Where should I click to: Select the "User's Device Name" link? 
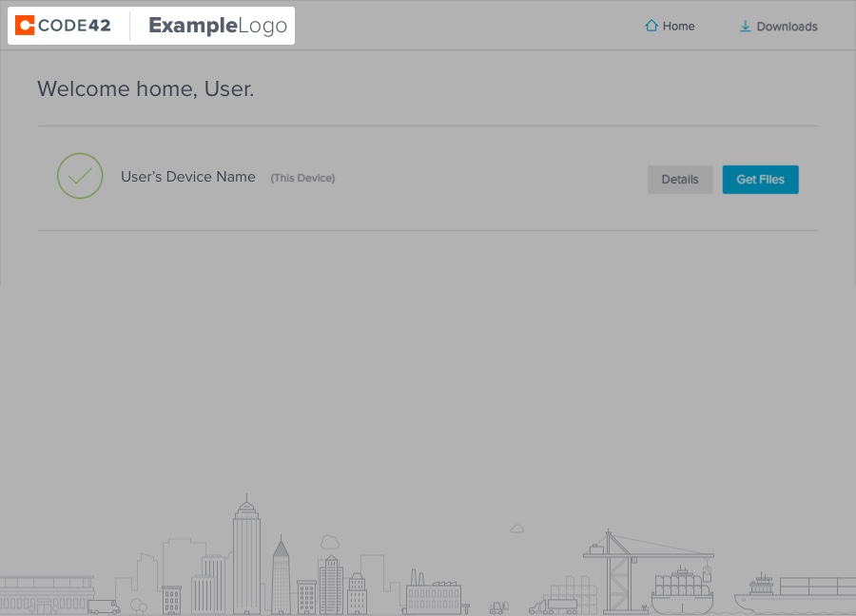[187, 177]
